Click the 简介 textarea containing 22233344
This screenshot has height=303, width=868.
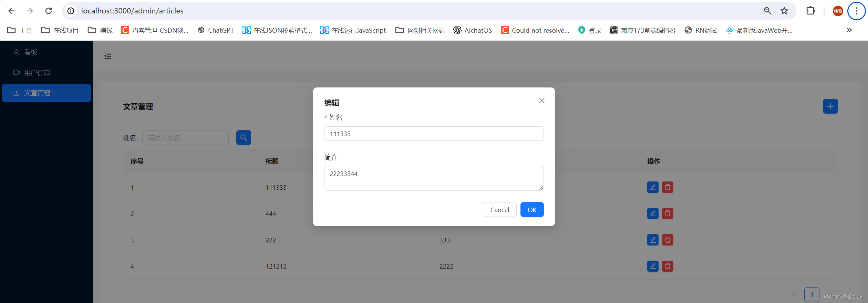(x=434, y=178)
